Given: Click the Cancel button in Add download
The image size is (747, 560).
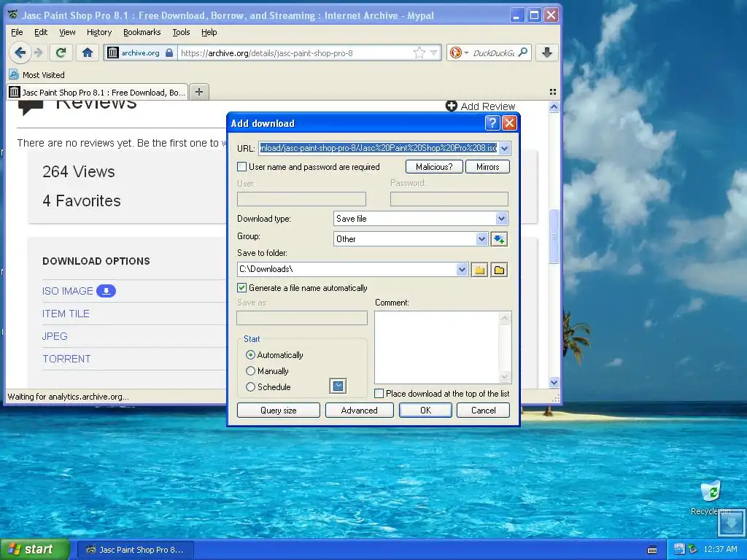Looking at the screenshot, I should (x=483, y=410).
